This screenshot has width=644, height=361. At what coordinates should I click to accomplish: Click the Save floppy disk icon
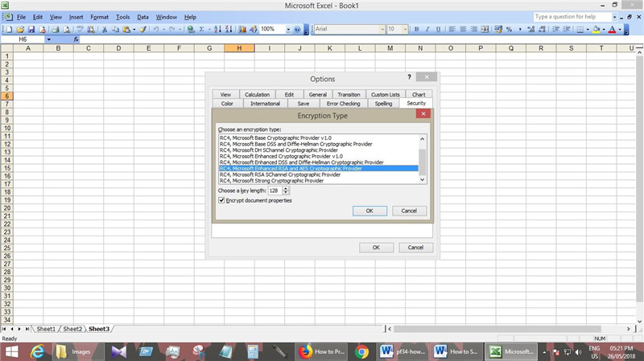point(31,29)
